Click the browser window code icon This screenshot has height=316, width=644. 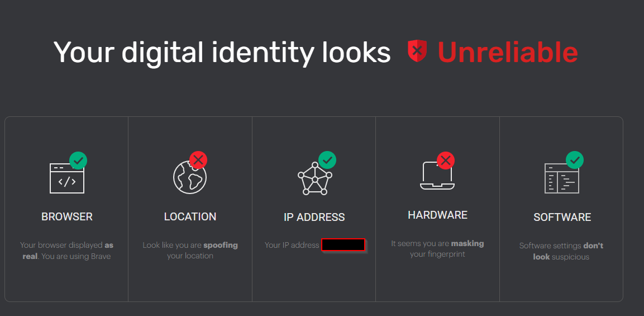(67, 178)
